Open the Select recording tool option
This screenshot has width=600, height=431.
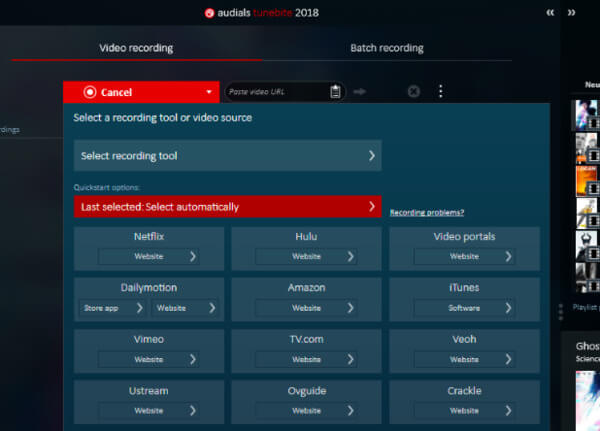(228, 155)
